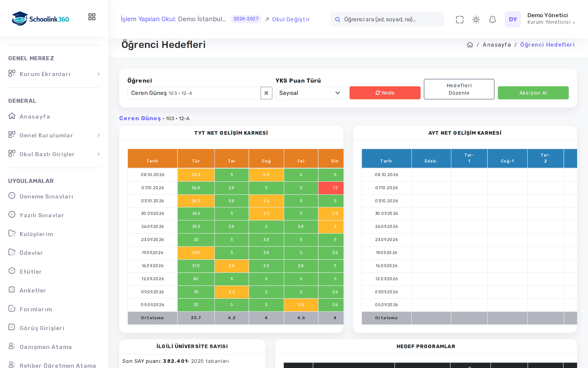Click the red Yenile button

385,93
